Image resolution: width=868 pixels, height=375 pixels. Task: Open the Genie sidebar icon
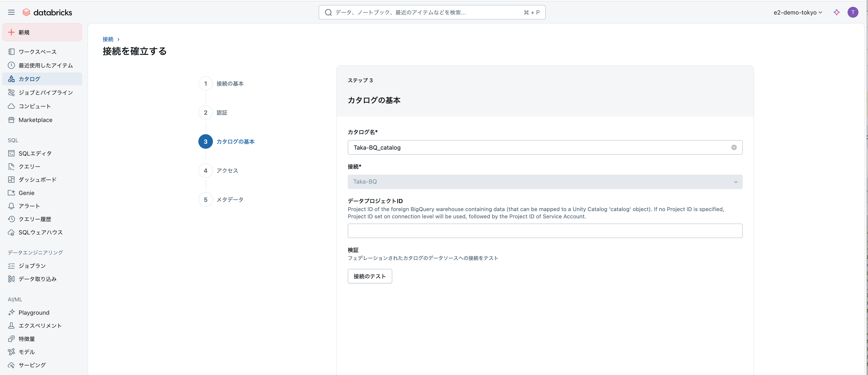[x=11, y=192]
